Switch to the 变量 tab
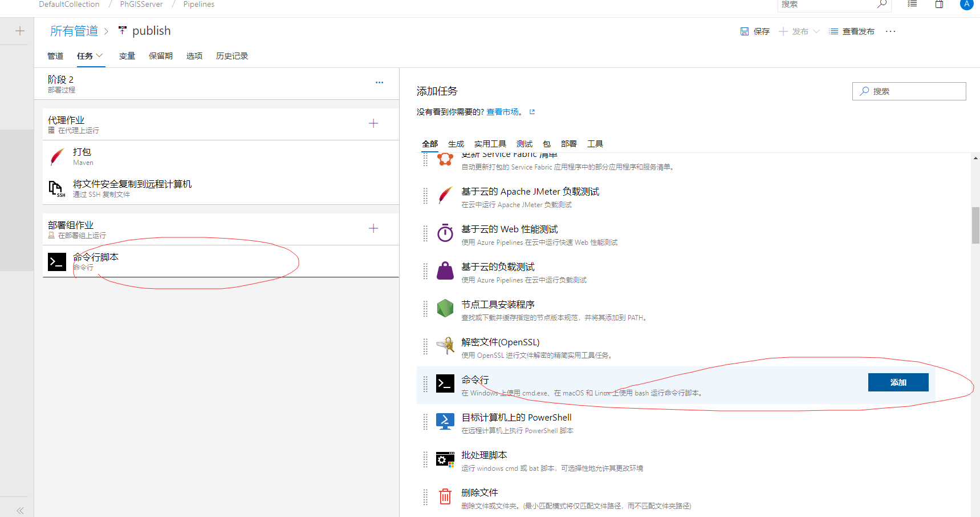This screenshot has height=517, width=980. 127,56
